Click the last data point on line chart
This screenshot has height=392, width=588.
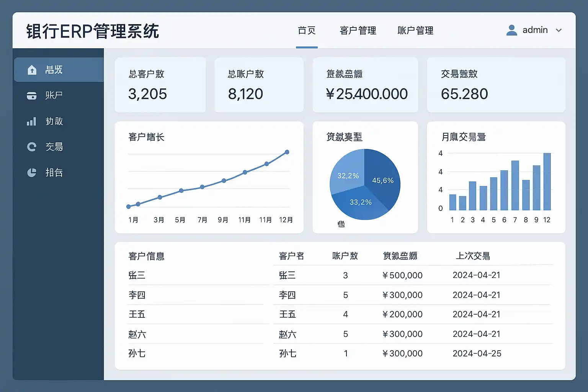(x=287, y=152)
